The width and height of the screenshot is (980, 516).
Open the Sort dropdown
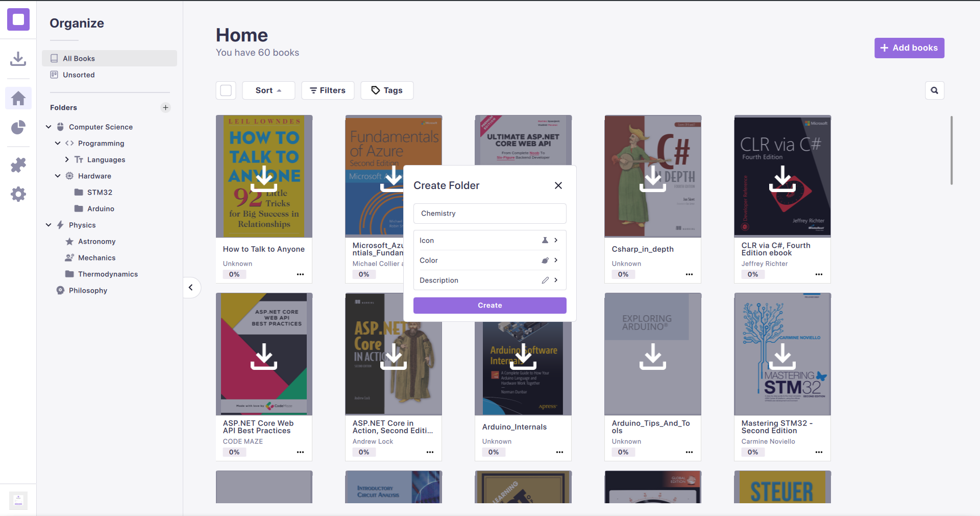tap(268, 90)
